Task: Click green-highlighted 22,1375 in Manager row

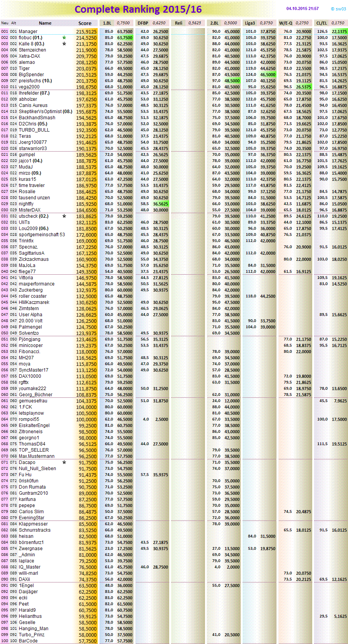Action: 339,32
